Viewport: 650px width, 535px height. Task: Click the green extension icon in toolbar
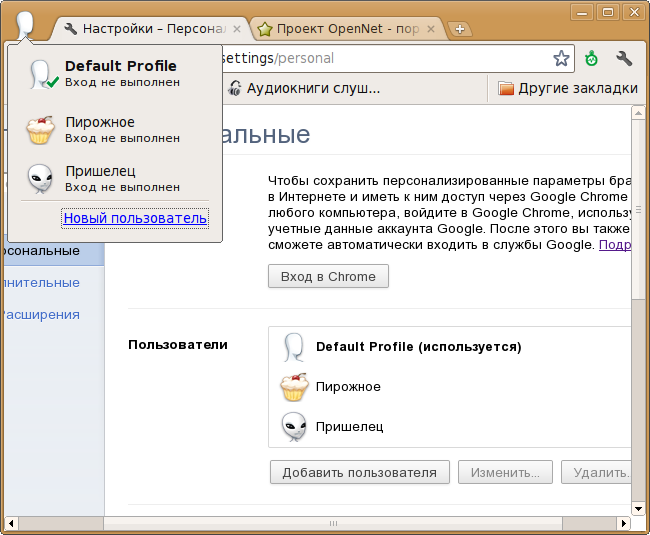click(x=592, y=58)
